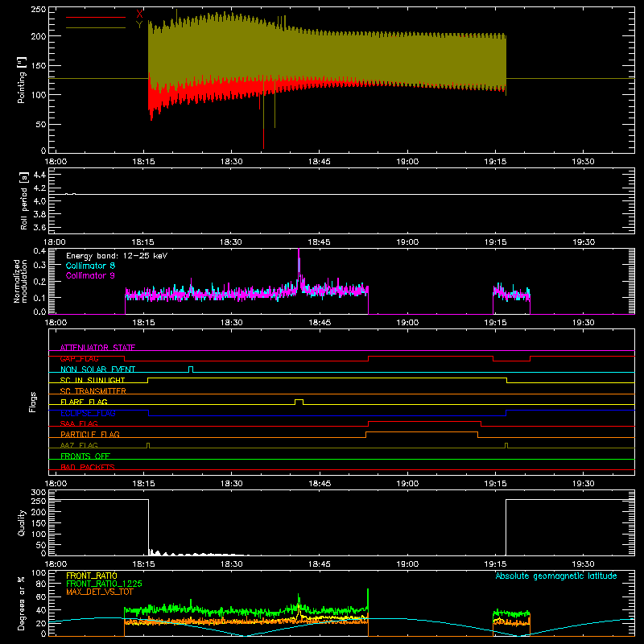644x644 pixels.
Task: Click the yellow FRONT_RATIO legend entry
Action: click(92, 576)
